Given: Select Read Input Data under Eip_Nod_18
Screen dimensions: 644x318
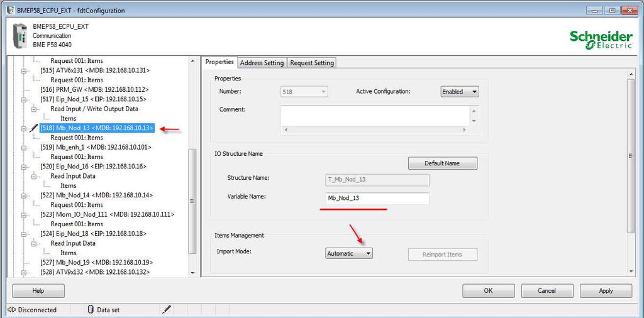Looking at the screenshot, I should 73,243.
